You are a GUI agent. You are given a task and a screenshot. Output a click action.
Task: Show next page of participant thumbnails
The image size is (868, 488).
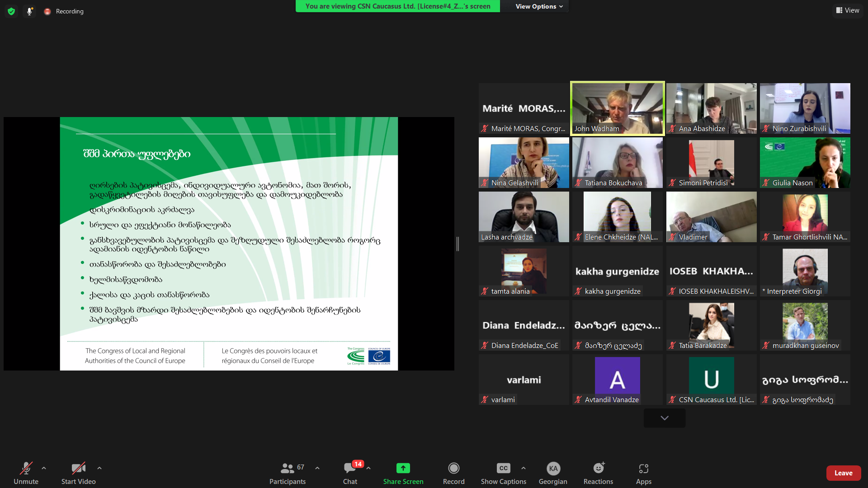tap(665, 418)
